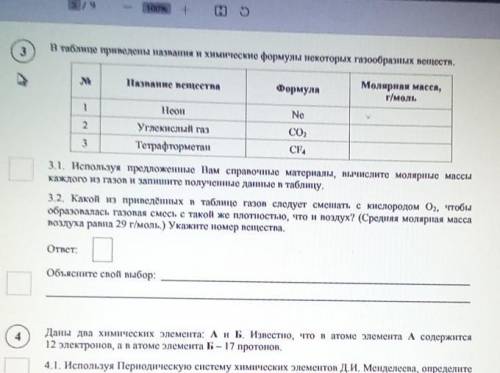Click the '№' table header cell
Viewport: 500px width, 373px height.
click(x=86, y=81)
